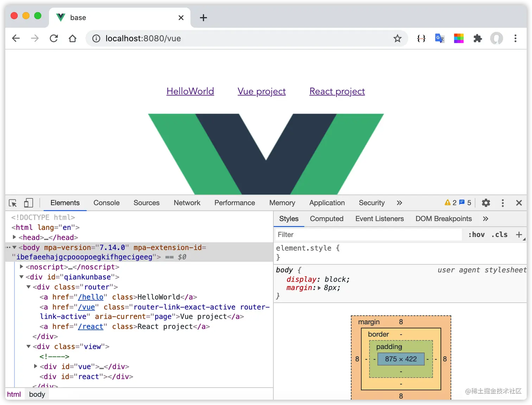Switch to the Security tab

(x=372, y=203)
